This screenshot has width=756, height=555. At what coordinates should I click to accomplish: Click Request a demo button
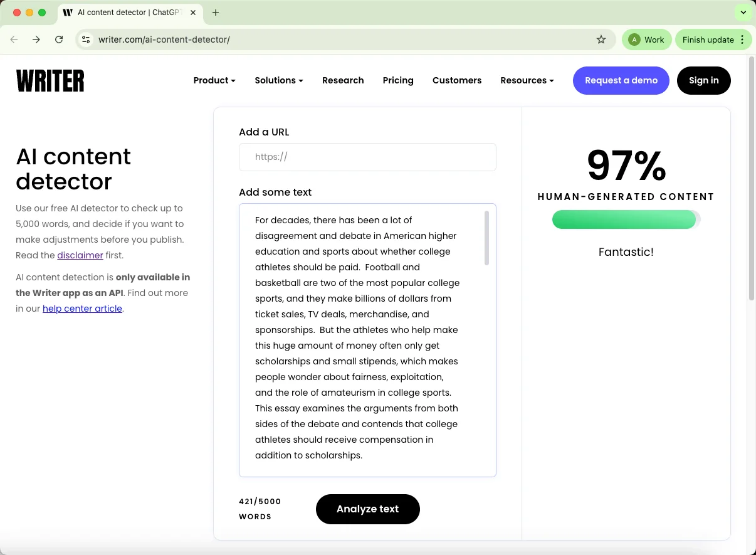[x=621, y=80]
